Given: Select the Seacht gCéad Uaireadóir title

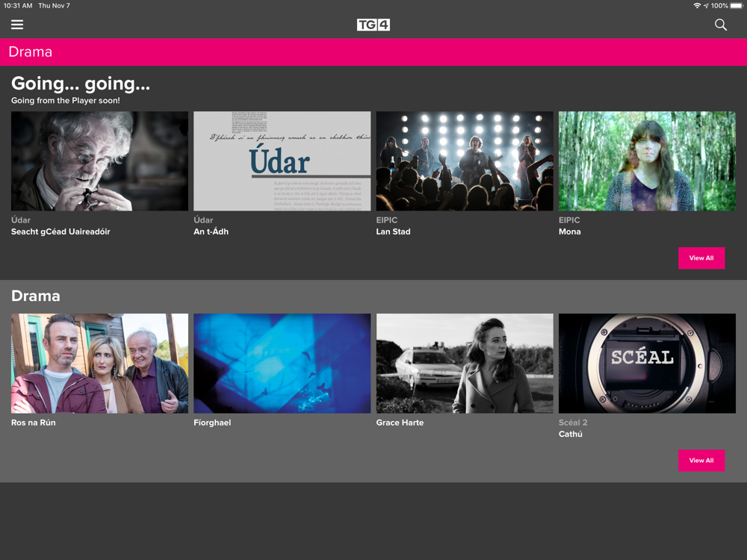Looking at the screenshot, I should (x=61, y=232).
